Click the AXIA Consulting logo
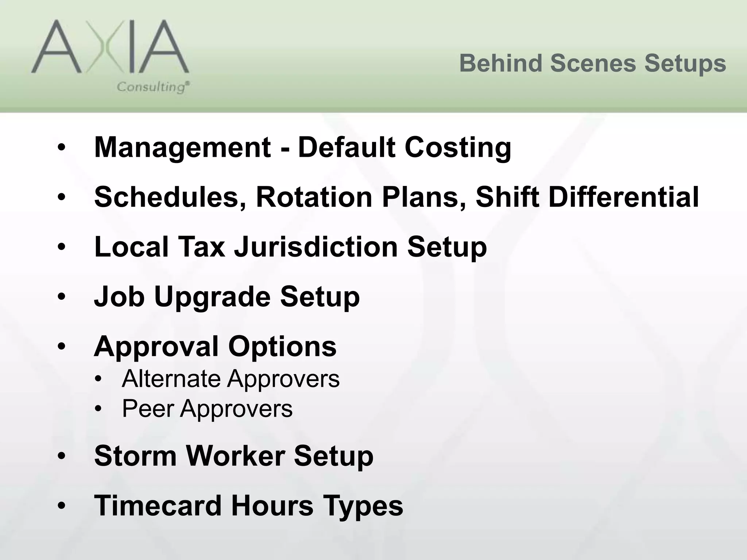The width and height of the screenshot is (747, 560). point(111,57)
